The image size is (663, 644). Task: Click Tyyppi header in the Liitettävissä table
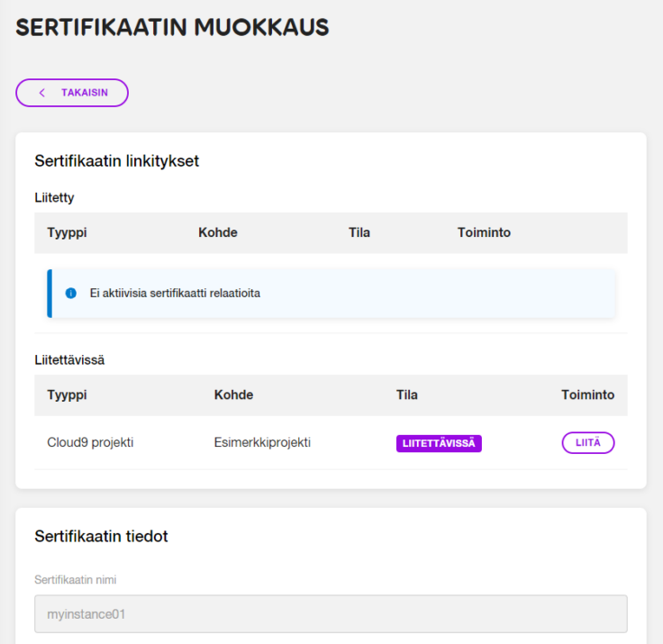(67, 395)
